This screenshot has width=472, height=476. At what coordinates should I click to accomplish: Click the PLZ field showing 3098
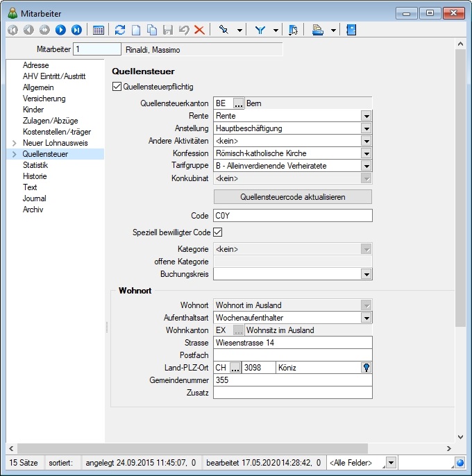[x=259, y=368]
